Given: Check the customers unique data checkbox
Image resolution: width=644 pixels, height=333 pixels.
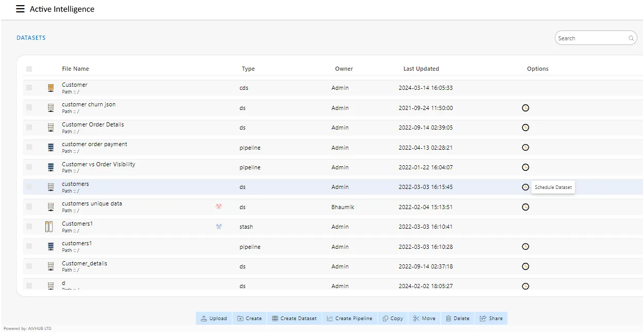Looking at the screenshot, I should point(29,207).
